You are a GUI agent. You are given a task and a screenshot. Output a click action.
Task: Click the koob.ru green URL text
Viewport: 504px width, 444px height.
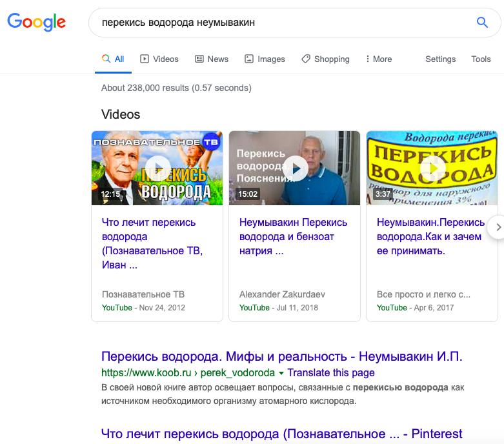[x=188, y=372]
